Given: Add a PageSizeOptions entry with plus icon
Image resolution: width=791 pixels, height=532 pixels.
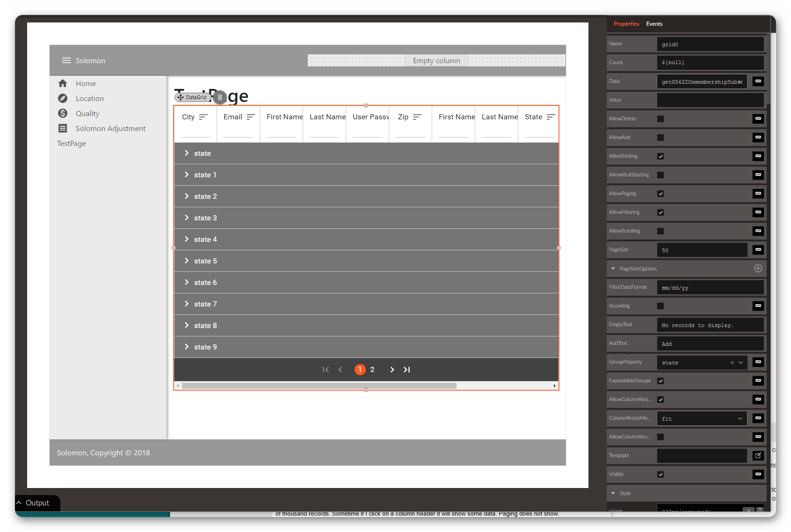Looking at the screenshot, I should coord(758,269).
